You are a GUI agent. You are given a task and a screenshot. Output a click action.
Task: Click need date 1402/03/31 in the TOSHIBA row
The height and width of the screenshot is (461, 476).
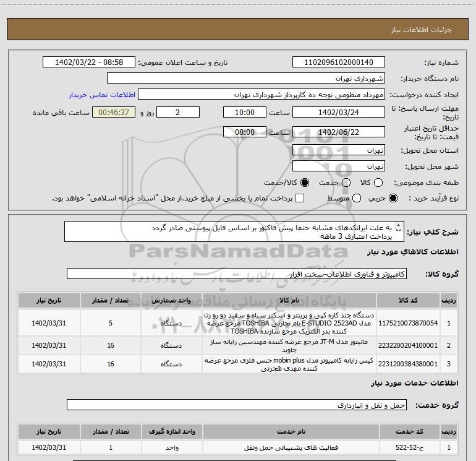(x=49, y=323)
